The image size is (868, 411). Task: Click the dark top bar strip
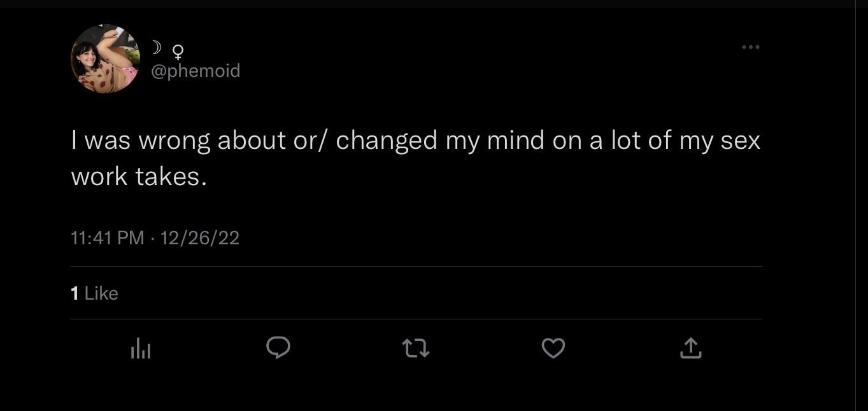(434, 3)
